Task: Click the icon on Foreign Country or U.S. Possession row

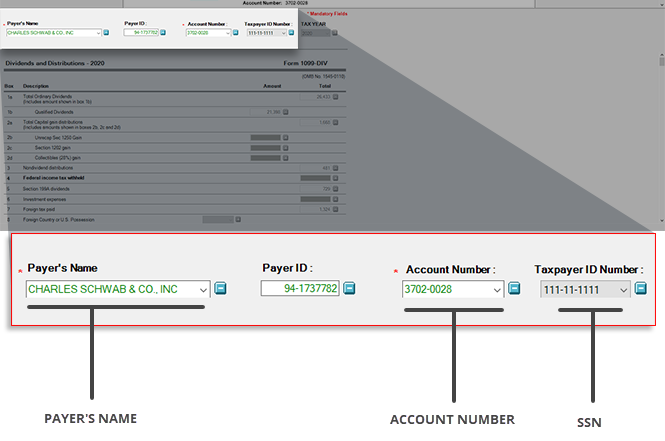Action: [238, 220]
